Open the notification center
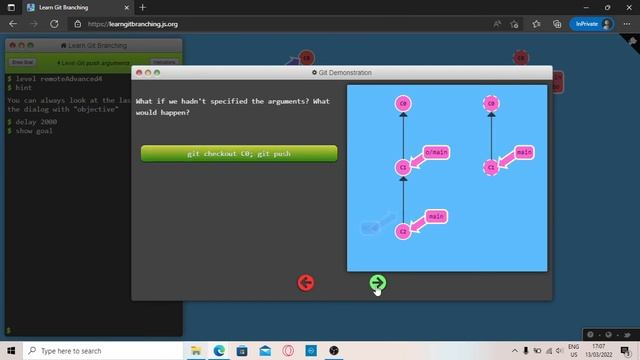The width and height of the screenshot is (640, 360). (x=625, y=351)
